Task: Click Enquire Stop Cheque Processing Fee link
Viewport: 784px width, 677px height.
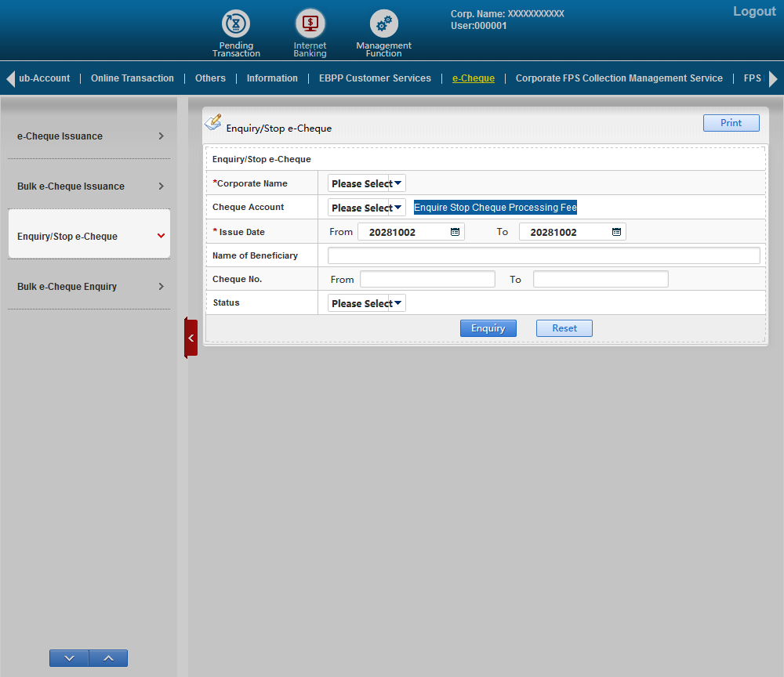Action: point(495,208)
